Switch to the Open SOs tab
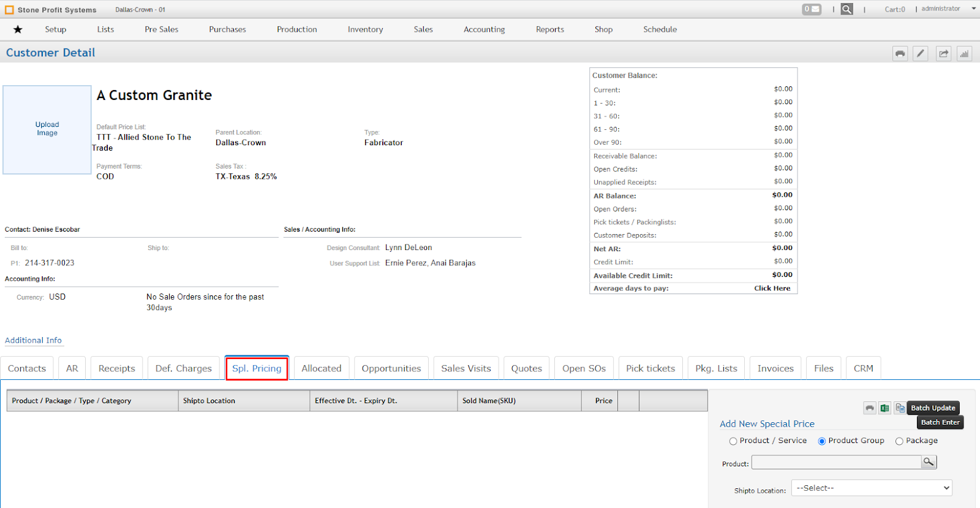 (584, 368)
